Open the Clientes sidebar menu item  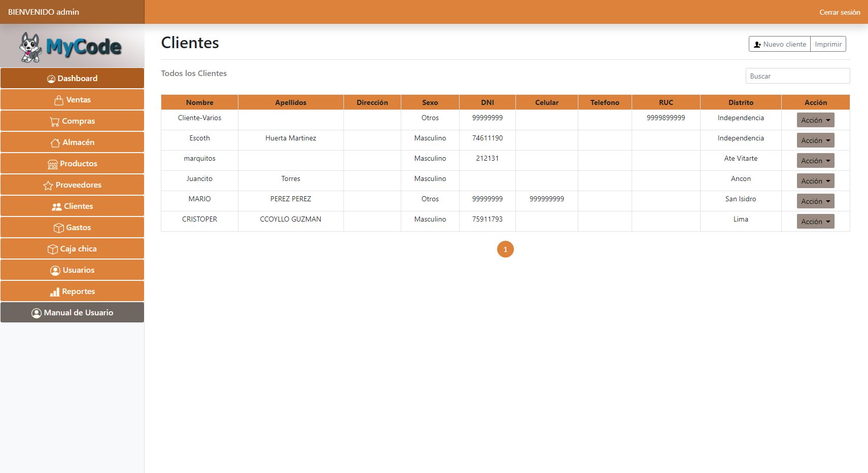(x=72, y=206)
